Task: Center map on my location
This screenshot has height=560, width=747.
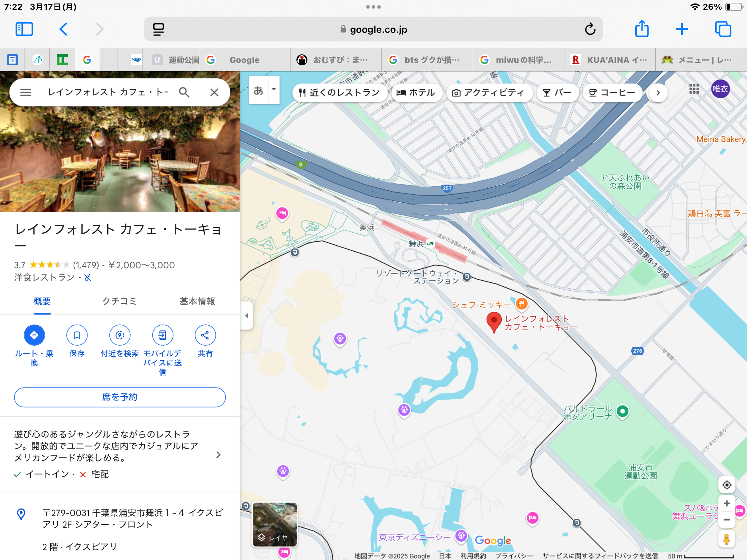Action: point(727,485)
